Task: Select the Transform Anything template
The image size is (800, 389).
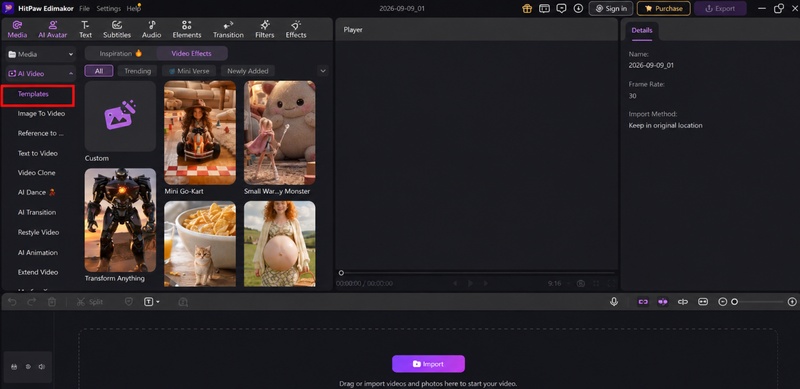Action: (120, 220)
